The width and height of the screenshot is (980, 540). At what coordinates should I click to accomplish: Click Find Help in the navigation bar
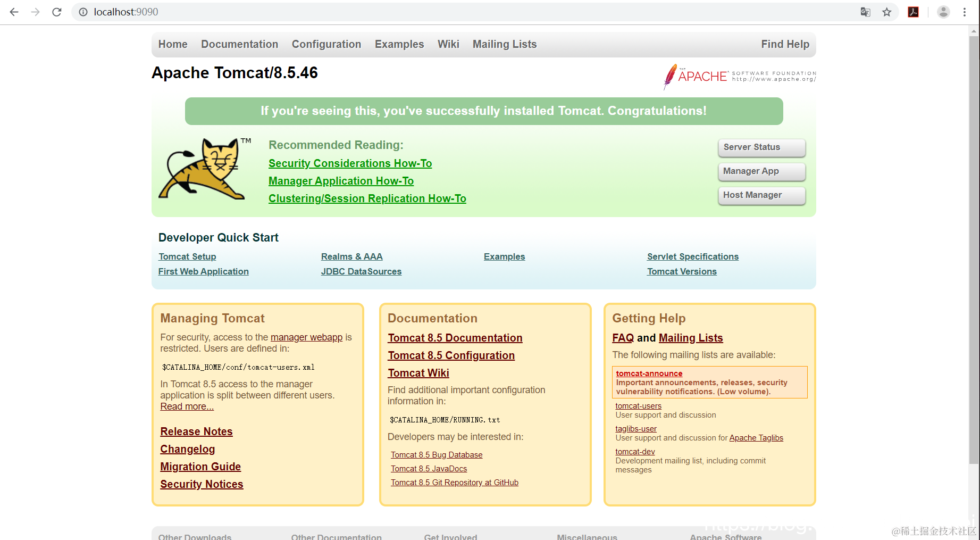click(x=785, y=44)
